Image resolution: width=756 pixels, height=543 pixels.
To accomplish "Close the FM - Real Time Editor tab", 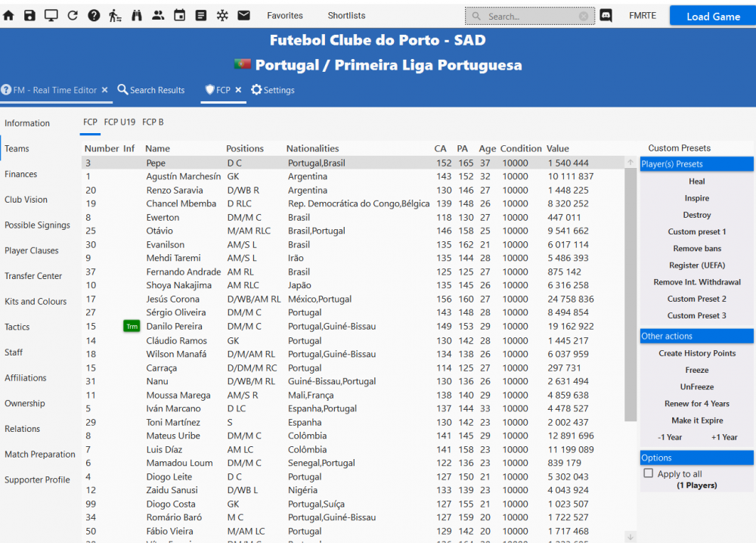I will pyautogui.click(x=104, y=90).
